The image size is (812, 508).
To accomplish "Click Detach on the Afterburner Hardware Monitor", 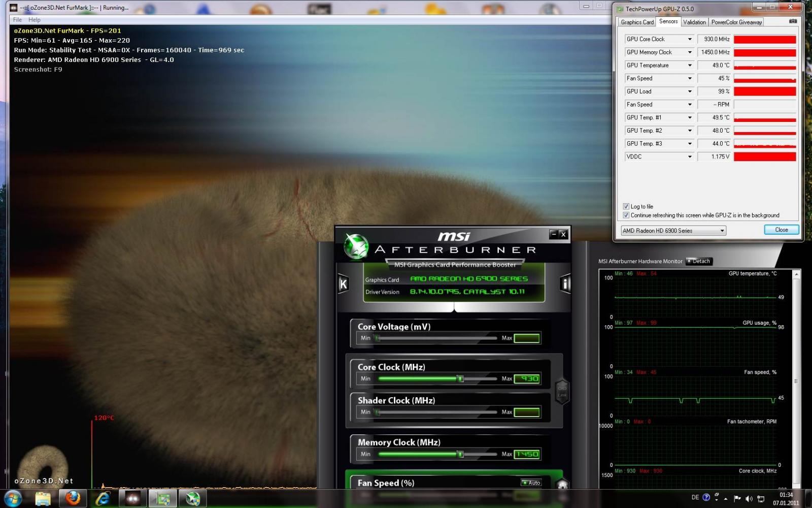I will (x=699, y=261).
